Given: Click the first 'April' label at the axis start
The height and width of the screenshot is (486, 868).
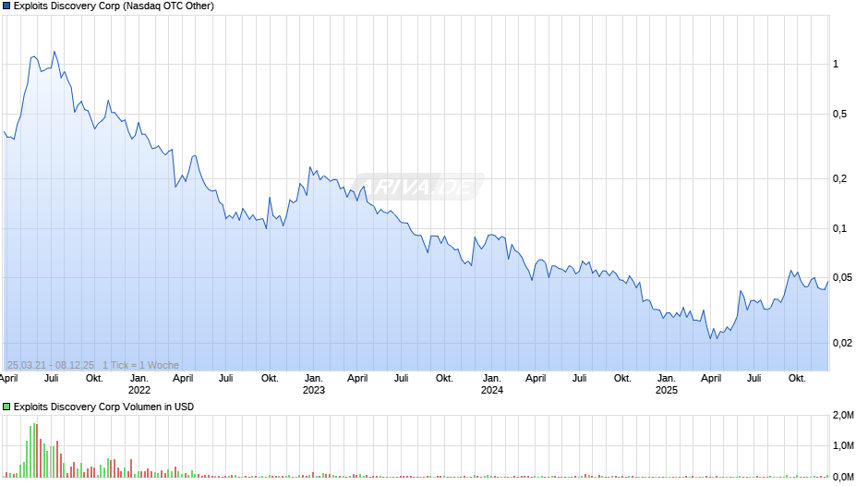Looking at the screenshot, I should 9,379.
